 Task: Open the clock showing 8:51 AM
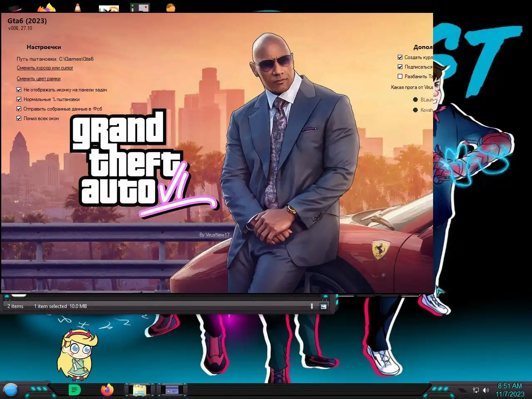click(x=510, y=390)
